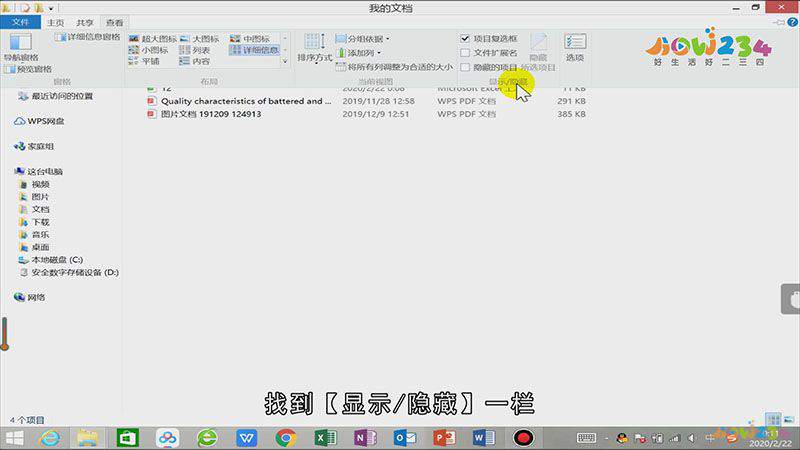Open the 音乐 folder in sidebar
The image size is (800, 450).
click(35, 235)
